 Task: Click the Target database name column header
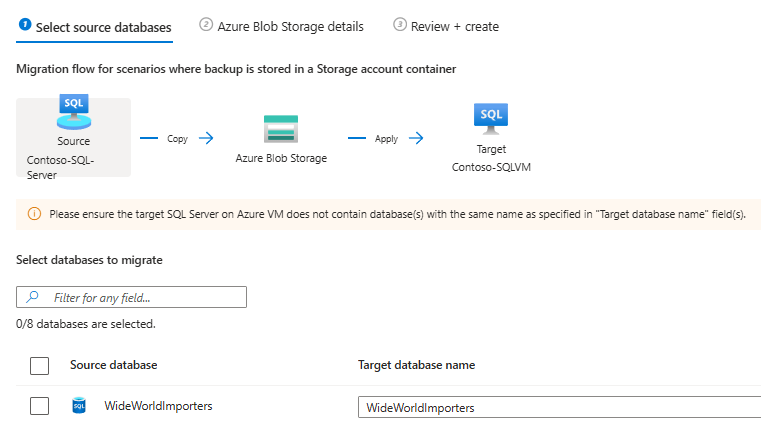click(416, 365)
